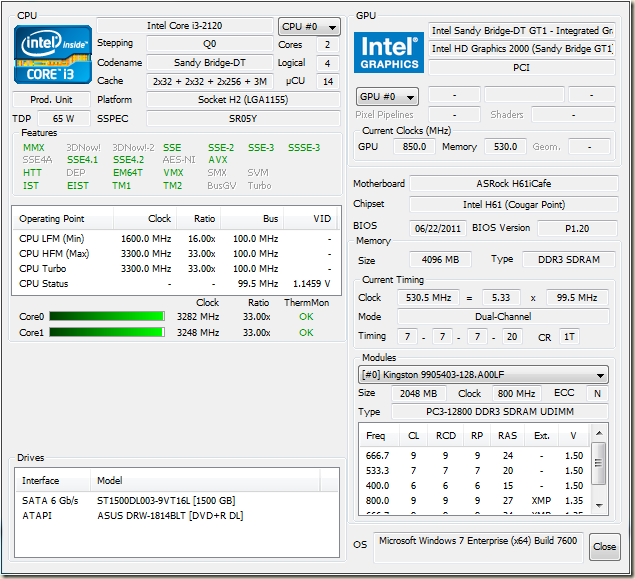Expand the GPU #0 selector dropdown

(x=386, y=96)
